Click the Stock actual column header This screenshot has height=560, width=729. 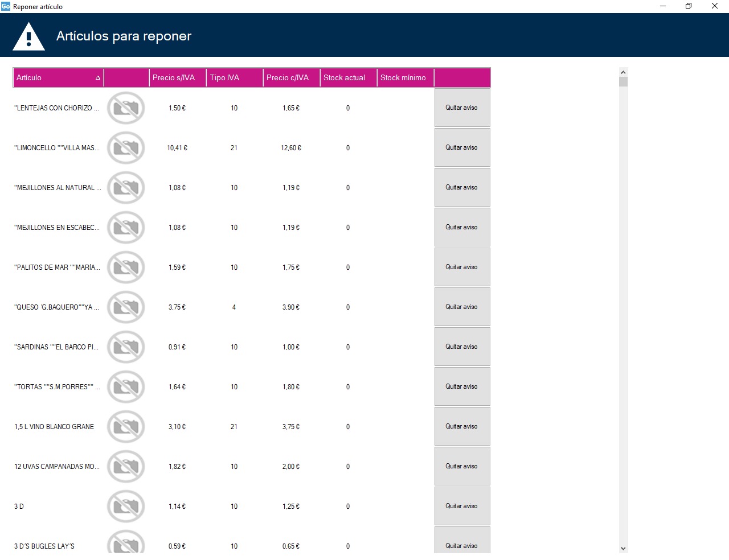(x=348, y=78)
